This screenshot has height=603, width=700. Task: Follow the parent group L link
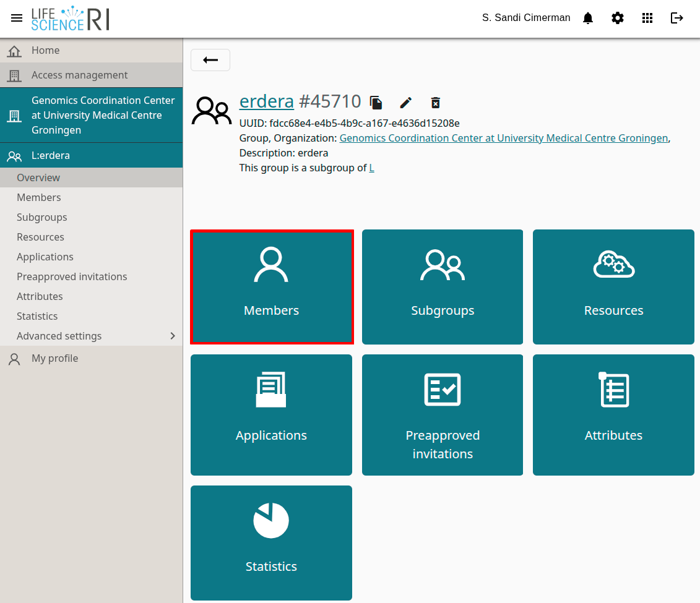371,168
